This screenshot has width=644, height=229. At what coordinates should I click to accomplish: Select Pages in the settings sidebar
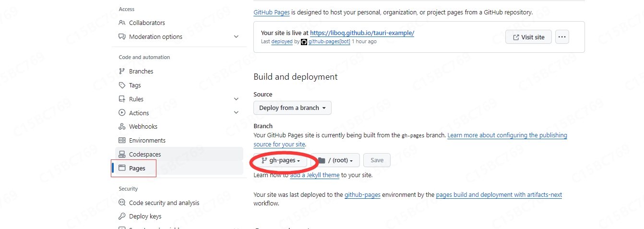point(137,168)
